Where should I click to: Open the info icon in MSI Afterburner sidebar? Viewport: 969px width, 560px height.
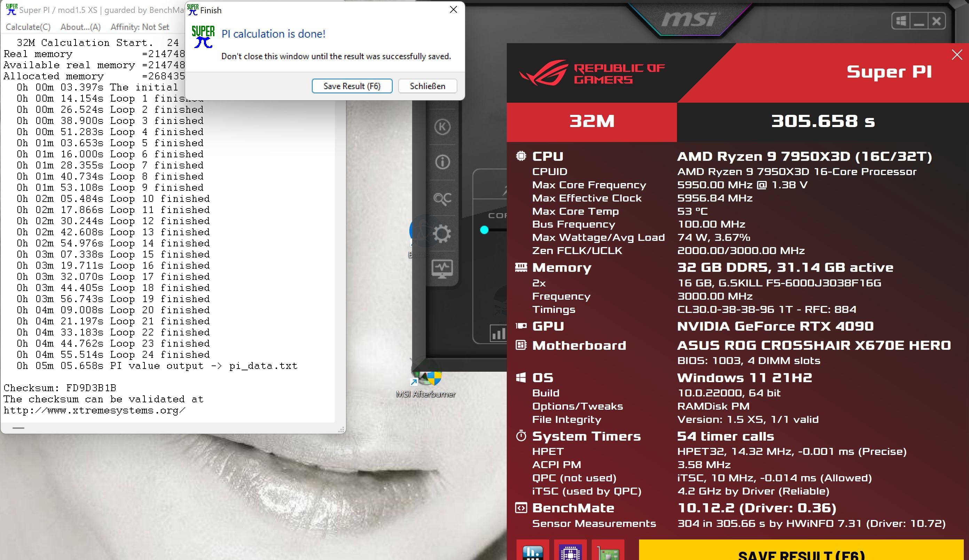[x=442, y=162]
